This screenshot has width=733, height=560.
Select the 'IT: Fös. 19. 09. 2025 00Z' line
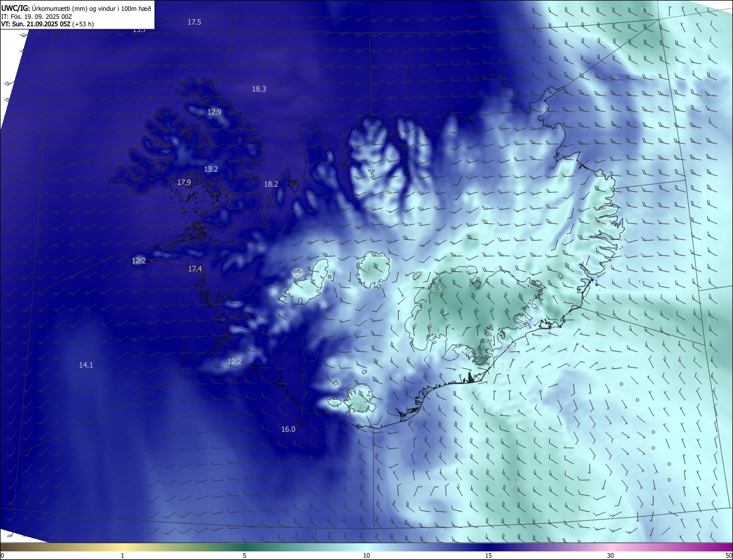[37, 17]
